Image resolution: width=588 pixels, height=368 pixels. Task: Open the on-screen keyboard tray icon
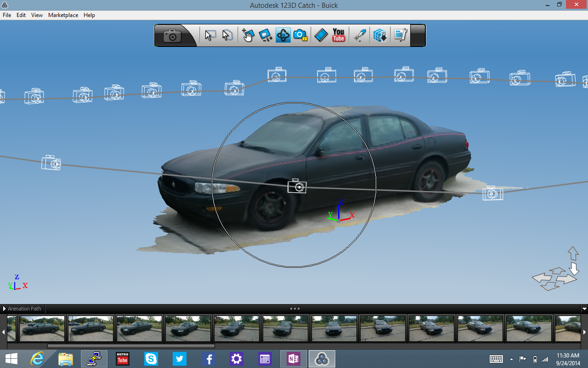496,359
